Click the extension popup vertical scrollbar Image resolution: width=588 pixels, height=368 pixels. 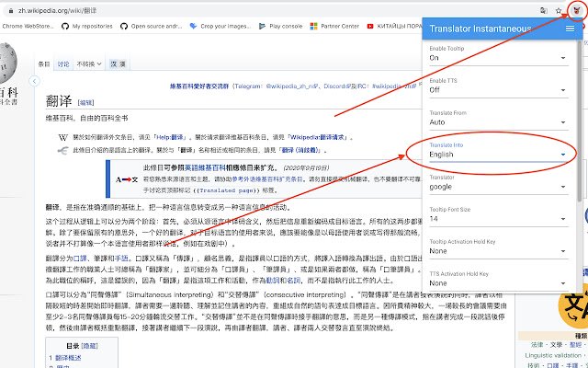pos(580,122)
